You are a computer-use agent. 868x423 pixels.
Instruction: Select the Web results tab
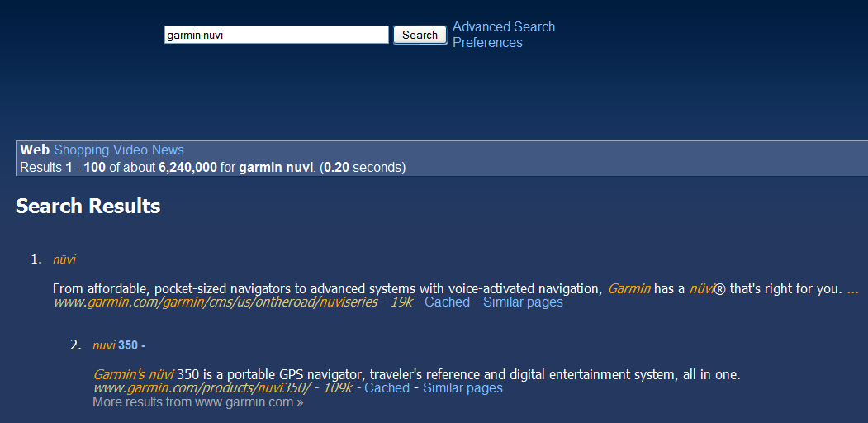click(35, 150)
